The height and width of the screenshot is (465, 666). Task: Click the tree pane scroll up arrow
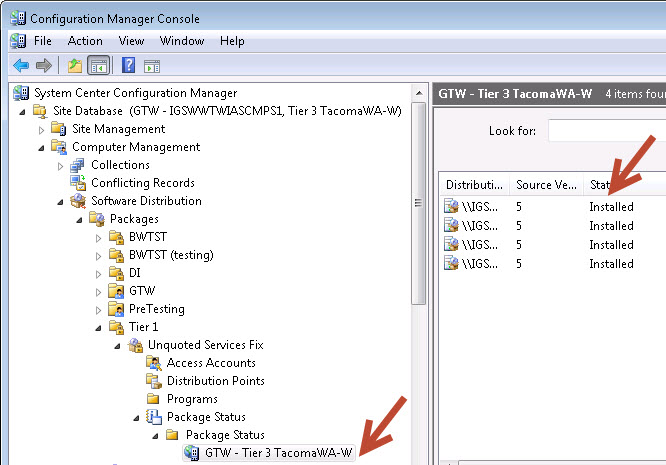[419, 93]
